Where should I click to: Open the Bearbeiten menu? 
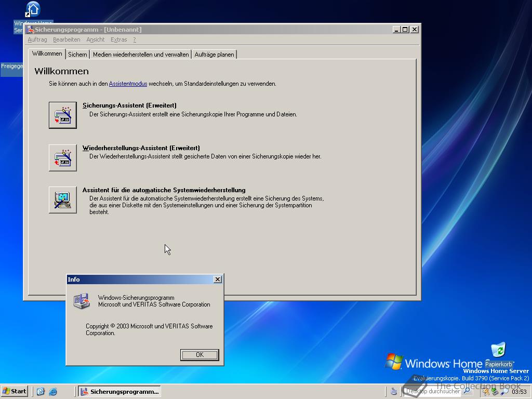pos(66,39)
